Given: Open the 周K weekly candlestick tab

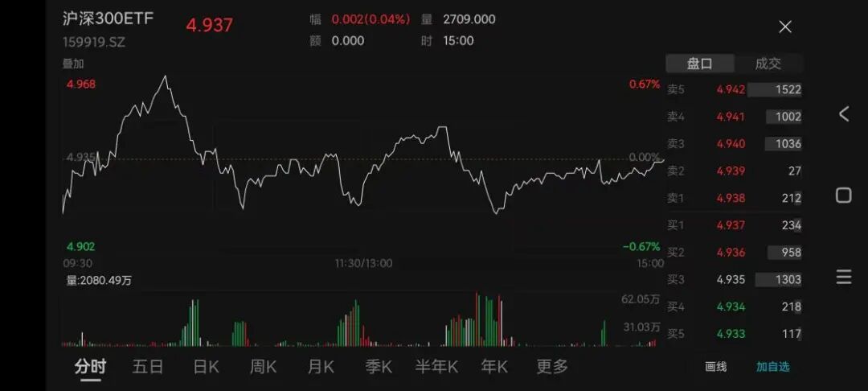Looking at the screenshot, I should coord(263,367).
